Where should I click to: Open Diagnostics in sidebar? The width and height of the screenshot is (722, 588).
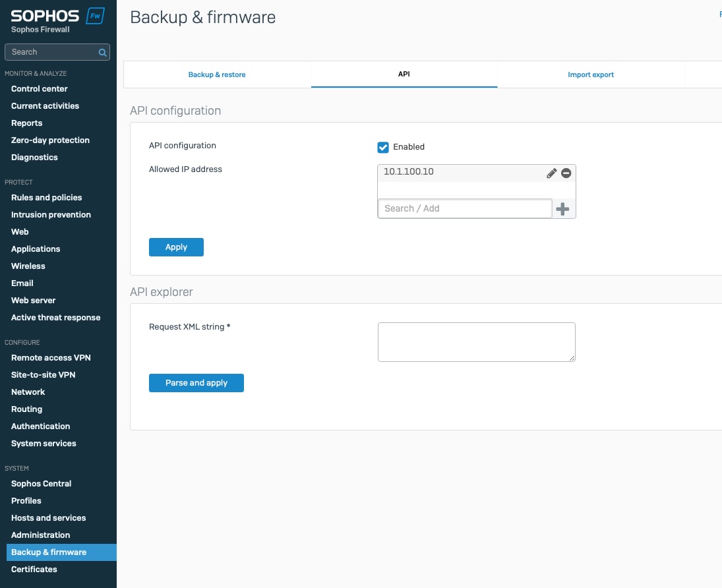click(x=34, y=158)
